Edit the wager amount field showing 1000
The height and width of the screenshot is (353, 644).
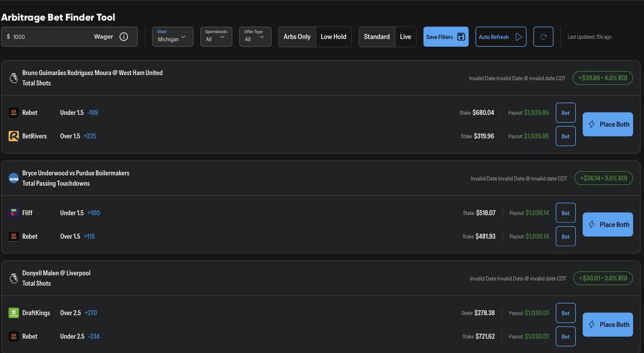click(69, 37)
